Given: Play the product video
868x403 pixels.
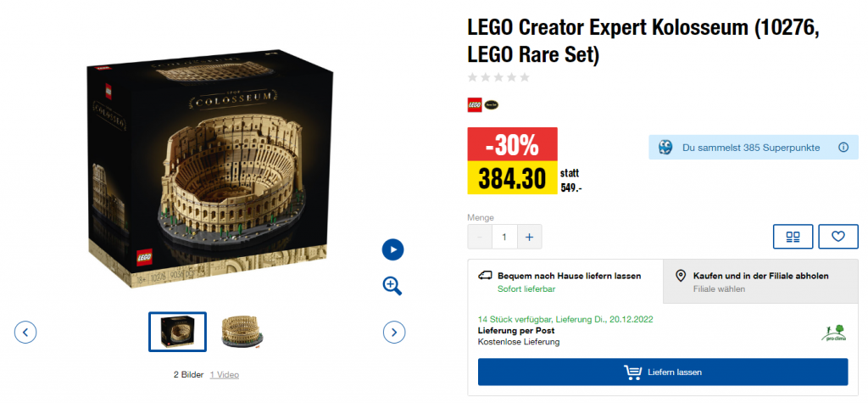Looking at the screenshot, I should click(392, 249).
